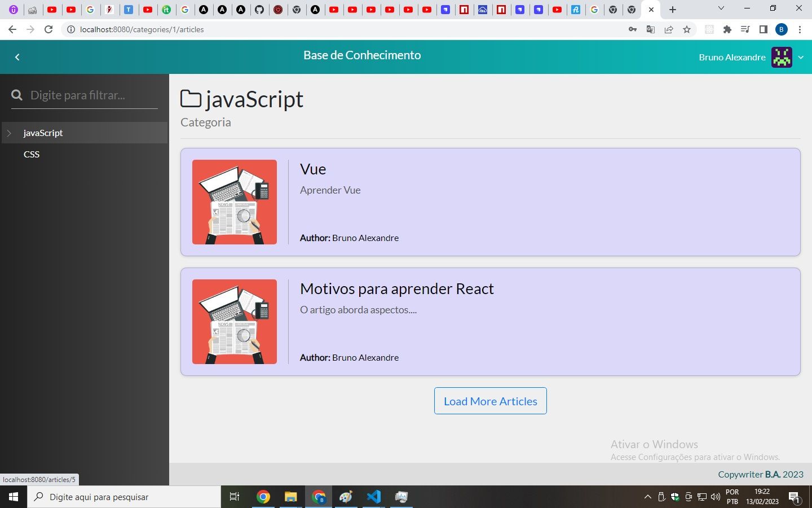
Task: Open the saved passwords key icon
Action: tap(633, 29)
